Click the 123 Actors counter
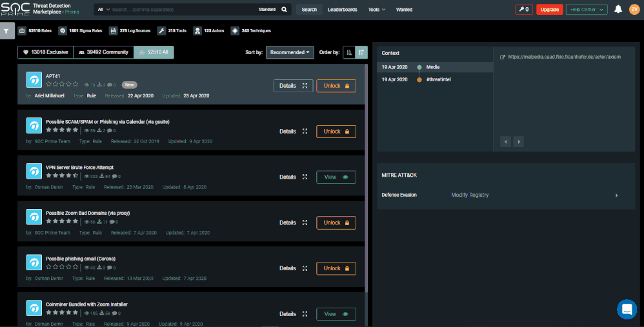Viewport: 644px width, 327px height. tap(208, 31)
